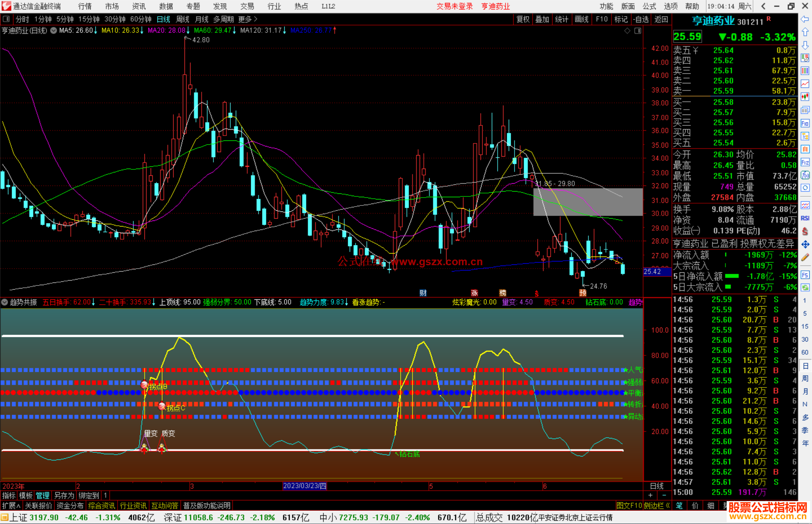This screenshot has width=812, height=524.
Task: Toggle the chart pane square icon at top right
Action: coord(638,31)
